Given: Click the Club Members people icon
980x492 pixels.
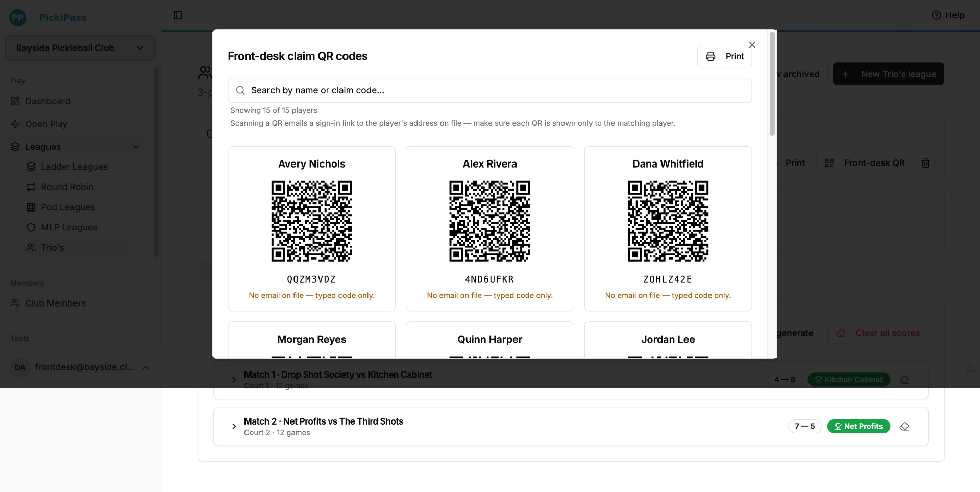Looking at the screenshot, I should [x=15, y=303].
